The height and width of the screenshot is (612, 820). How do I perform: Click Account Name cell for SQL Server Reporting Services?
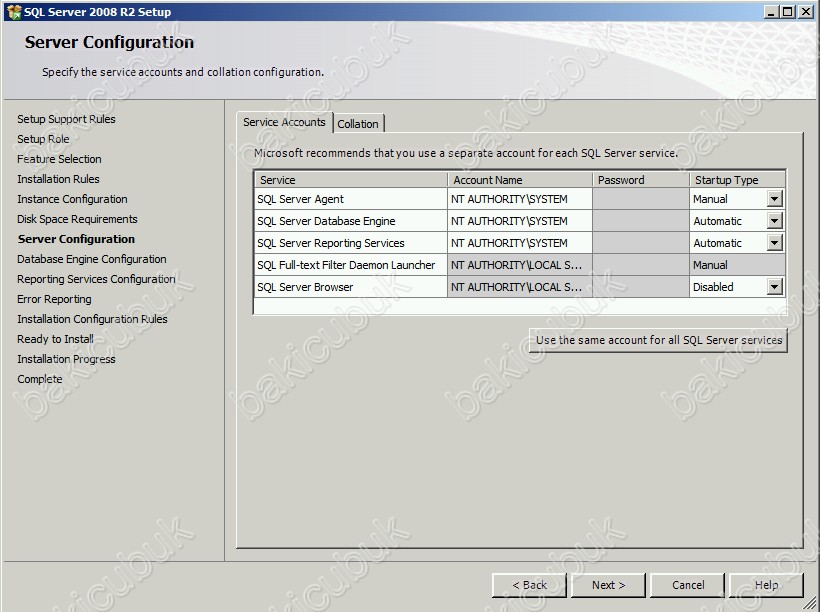pos(520,243)
